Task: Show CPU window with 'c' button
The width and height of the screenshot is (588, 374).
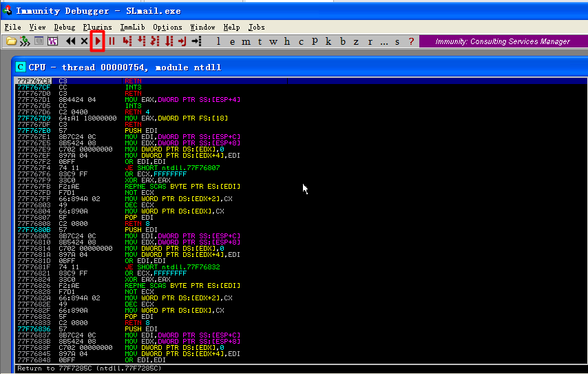Action: [301, 41]
